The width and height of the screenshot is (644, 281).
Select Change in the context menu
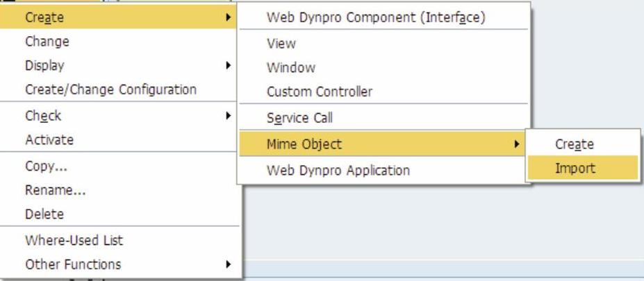click(x=118, y=42)
